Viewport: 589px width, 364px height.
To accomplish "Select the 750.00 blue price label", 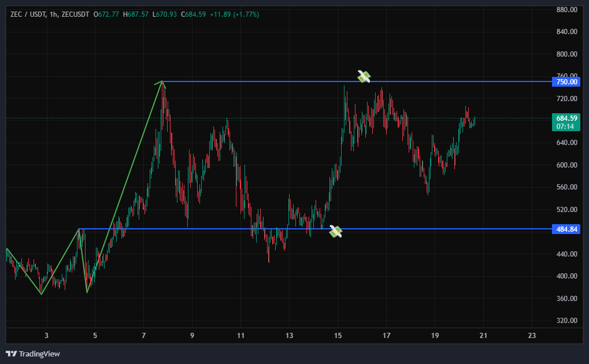I will point(566,82).
